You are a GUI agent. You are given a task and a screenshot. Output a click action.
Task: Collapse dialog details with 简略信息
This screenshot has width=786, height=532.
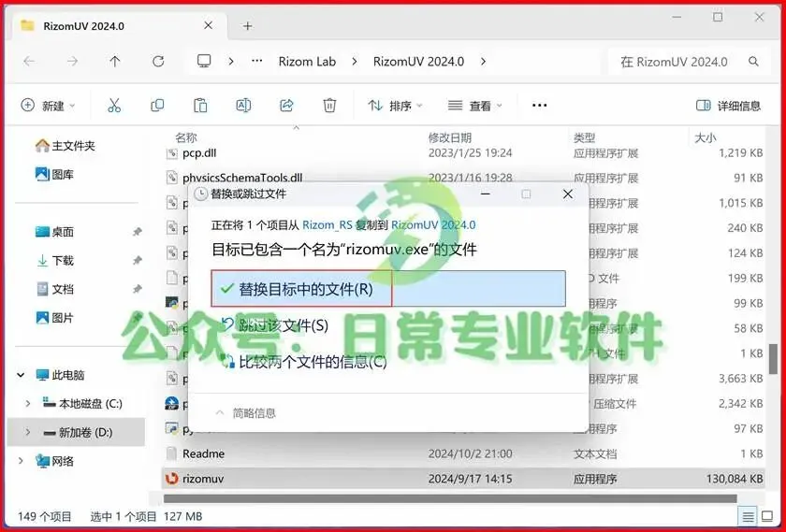(x=245, y=412)
